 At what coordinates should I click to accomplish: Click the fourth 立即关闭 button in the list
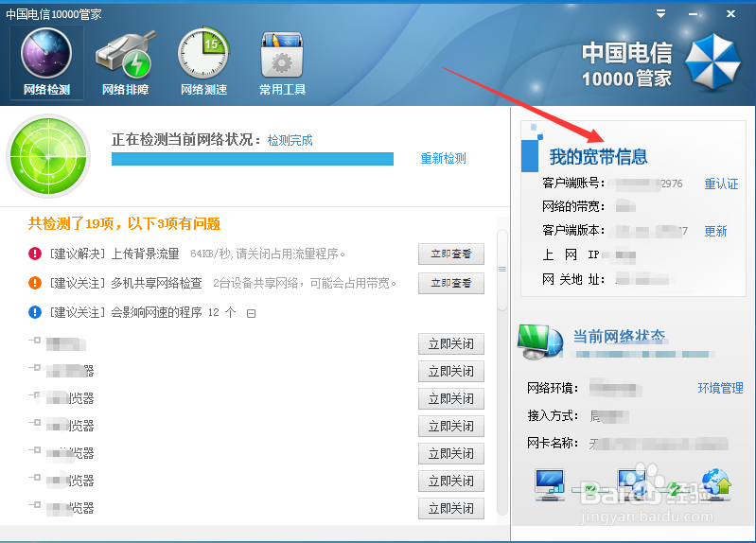(x=450, y=427)
